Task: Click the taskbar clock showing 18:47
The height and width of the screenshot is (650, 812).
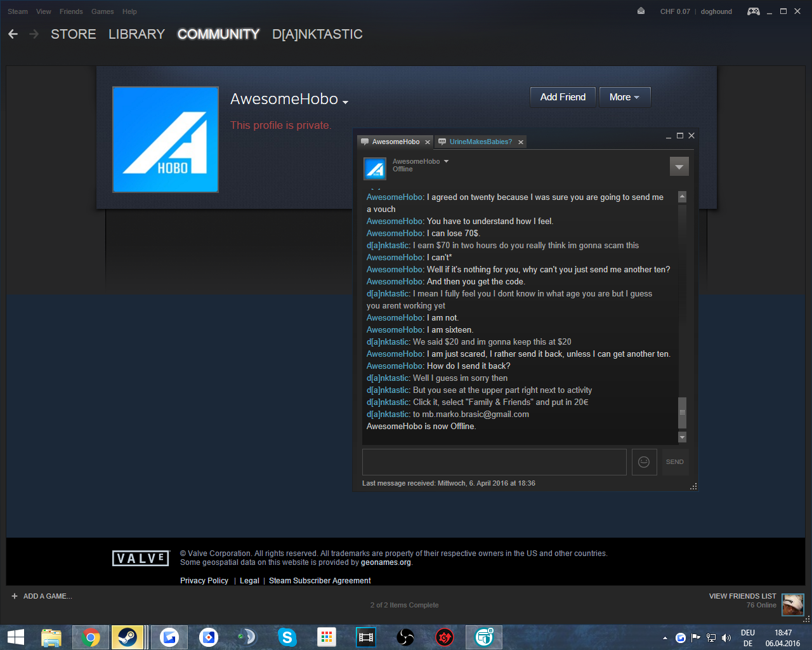Action: coord(783,633)
